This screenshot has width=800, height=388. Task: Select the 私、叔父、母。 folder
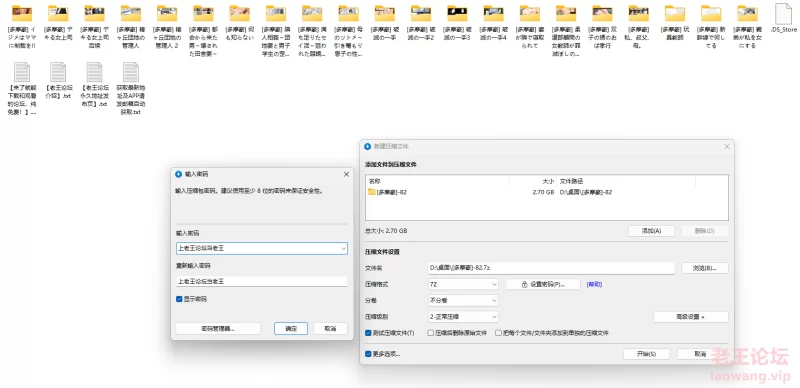[638, 27]
